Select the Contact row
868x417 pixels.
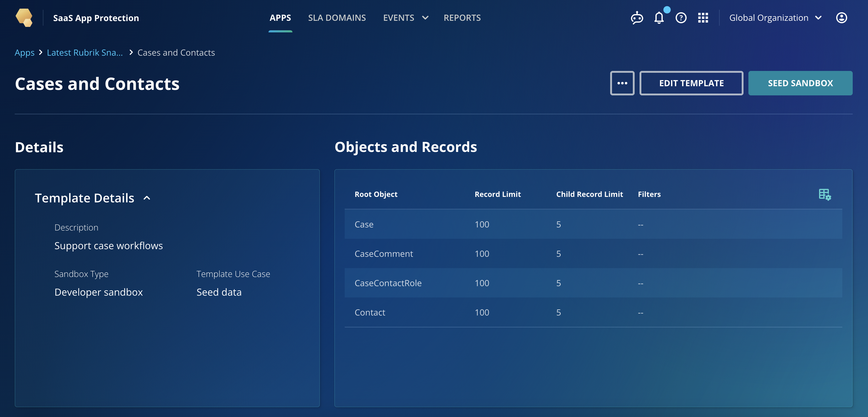(593, 312)
